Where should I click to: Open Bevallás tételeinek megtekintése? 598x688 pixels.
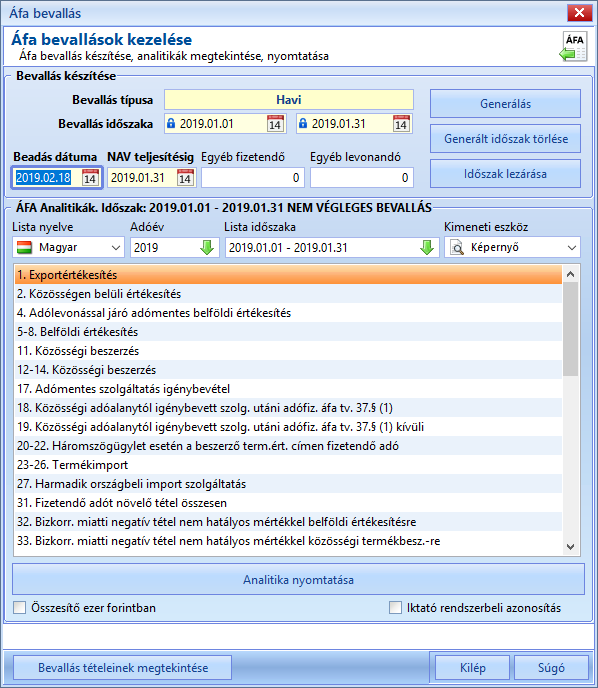[x=123, y=668]
